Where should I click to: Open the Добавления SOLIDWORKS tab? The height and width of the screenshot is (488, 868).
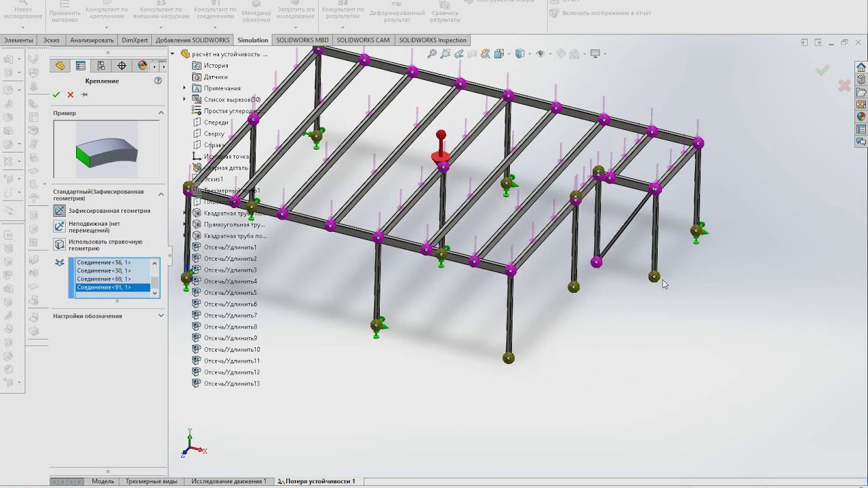tap(193, 40)
